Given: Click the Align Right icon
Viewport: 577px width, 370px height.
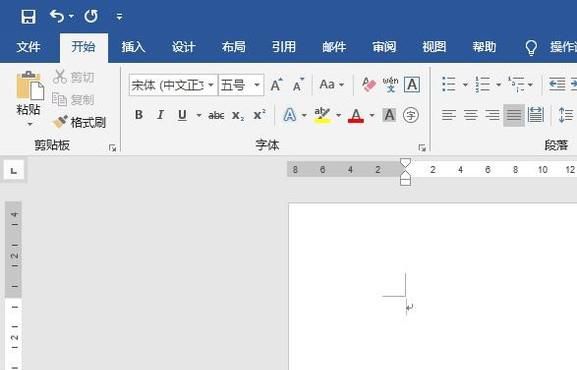Looking at the screenshot, I should (x=492, y=115).
